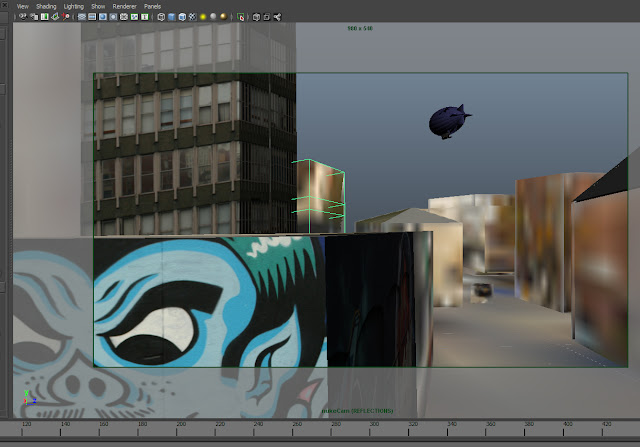This screenshot has height=447, width=640.
Task: Open the Shading menu
Action: click(x=46, y=6)
